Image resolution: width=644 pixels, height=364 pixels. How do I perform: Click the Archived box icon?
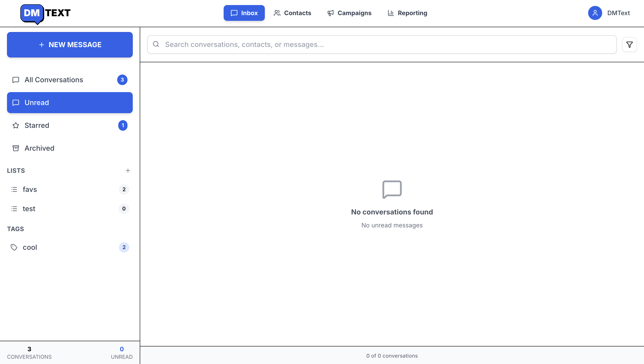pos(16,148)
